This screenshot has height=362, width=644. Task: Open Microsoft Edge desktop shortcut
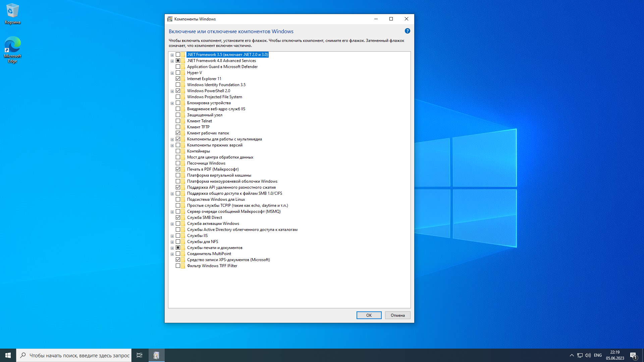point(12,49)
